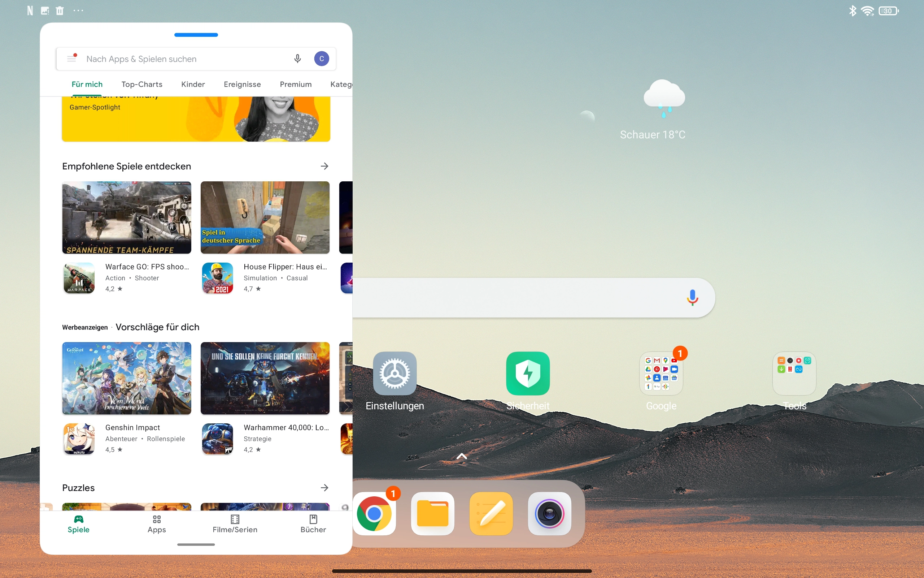
Task: Tap the Bluetooth status icon
Action: [852, 11]
